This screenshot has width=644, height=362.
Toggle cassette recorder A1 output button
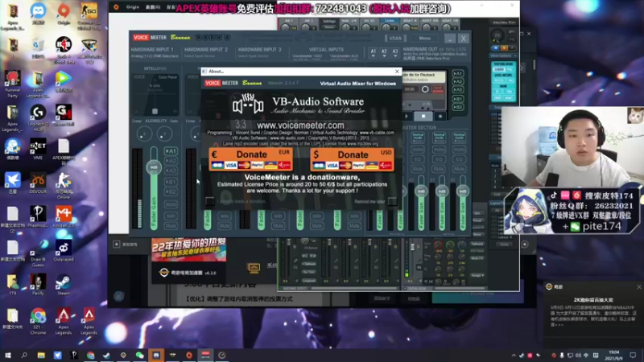[x=457, y=74]
